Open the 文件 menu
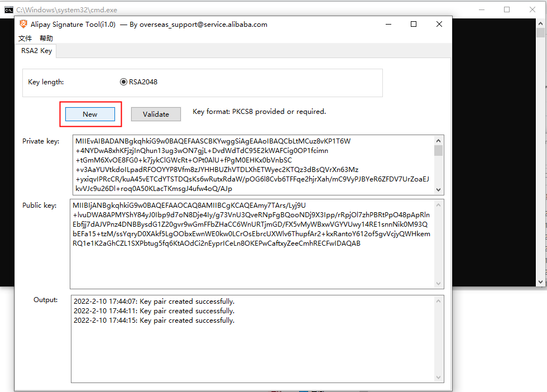The image size is (547, 392). [25, 38]
